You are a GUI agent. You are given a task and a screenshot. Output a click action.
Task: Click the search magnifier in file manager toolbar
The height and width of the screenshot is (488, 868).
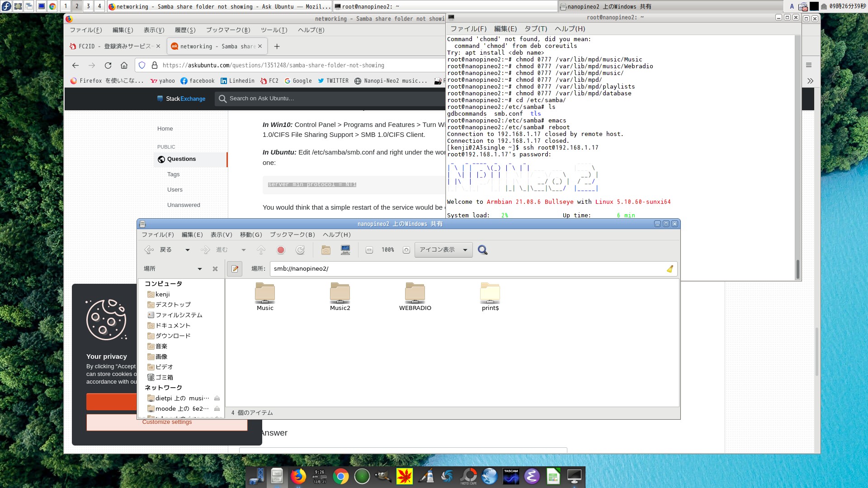click(x=482, y=250)
